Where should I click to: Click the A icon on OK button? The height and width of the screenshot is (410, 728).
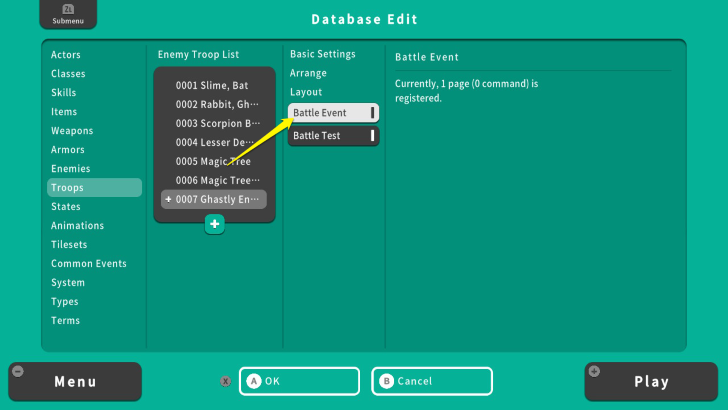[254, 381]
